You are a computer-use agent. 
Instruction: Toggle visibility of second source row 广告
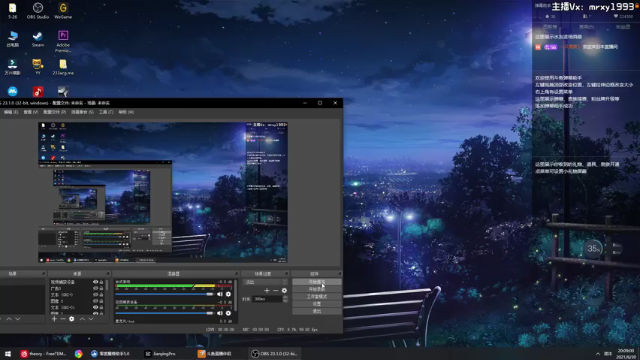click(96, 288)
